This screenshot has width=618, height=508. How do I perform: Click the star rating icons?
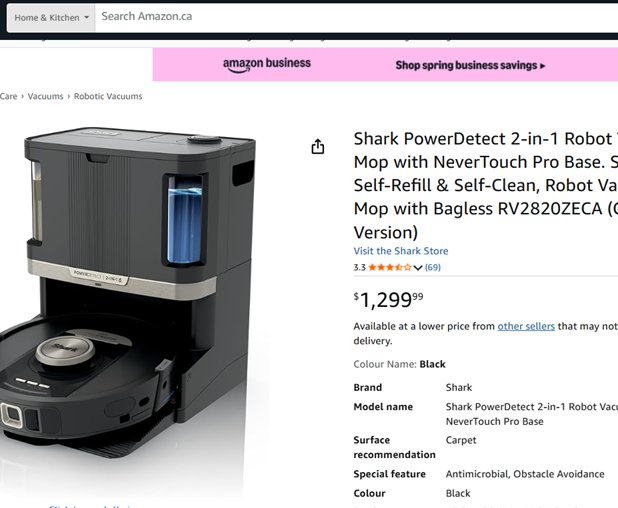[389, 268]
